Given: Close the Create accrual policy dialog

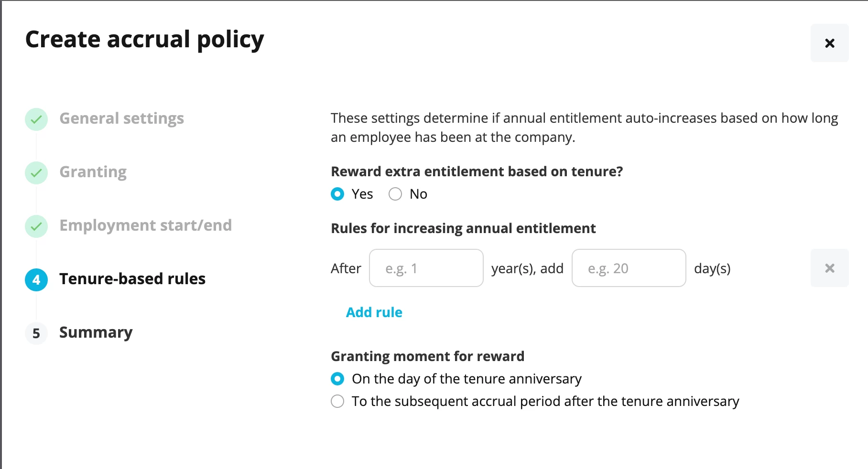Looking at the screenshot, I should [x=829, y=43].
